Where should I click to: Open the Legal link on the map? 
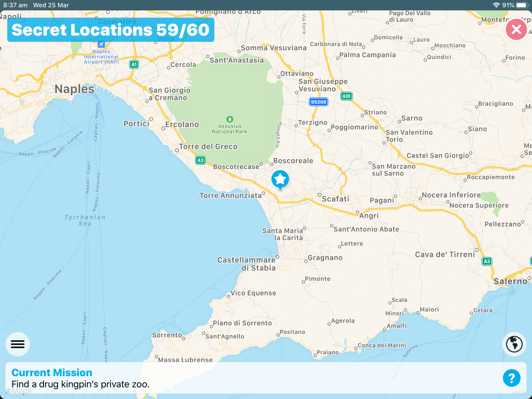tap(518, 391)
